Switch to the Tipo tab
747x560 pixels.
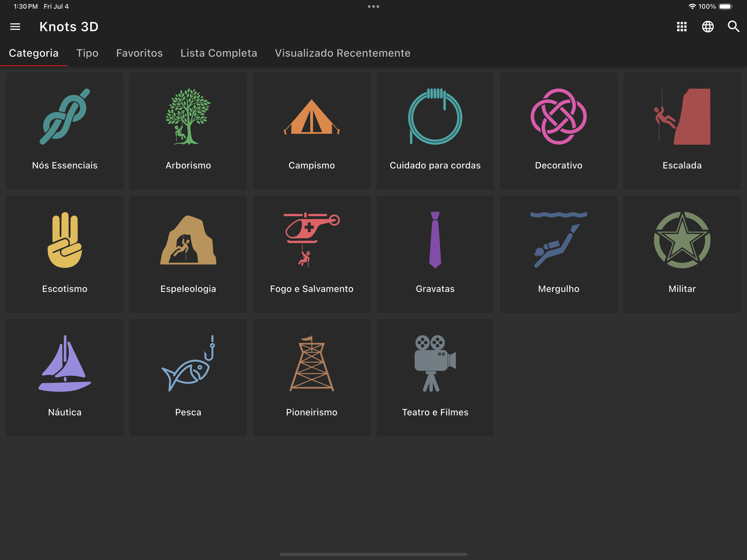pos(87,53)
